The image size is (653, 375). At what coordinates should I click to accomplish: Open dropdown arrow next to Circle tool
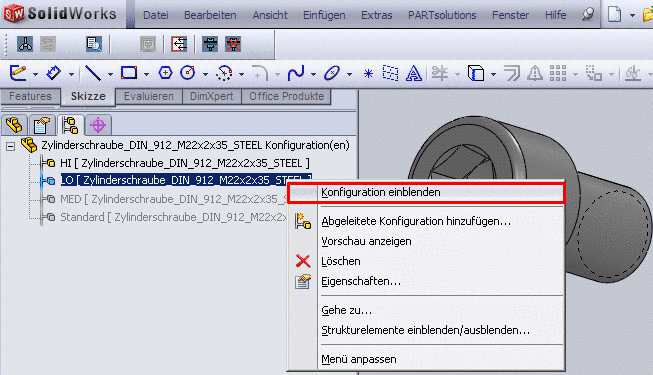(205, 75)
